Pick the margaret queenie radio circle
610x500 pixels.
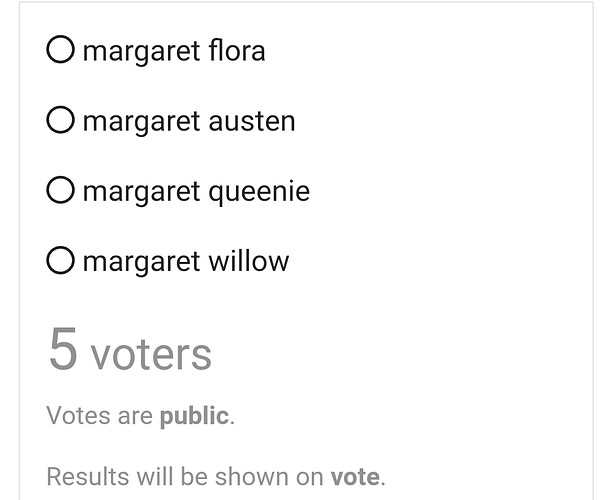pos(60,190)
